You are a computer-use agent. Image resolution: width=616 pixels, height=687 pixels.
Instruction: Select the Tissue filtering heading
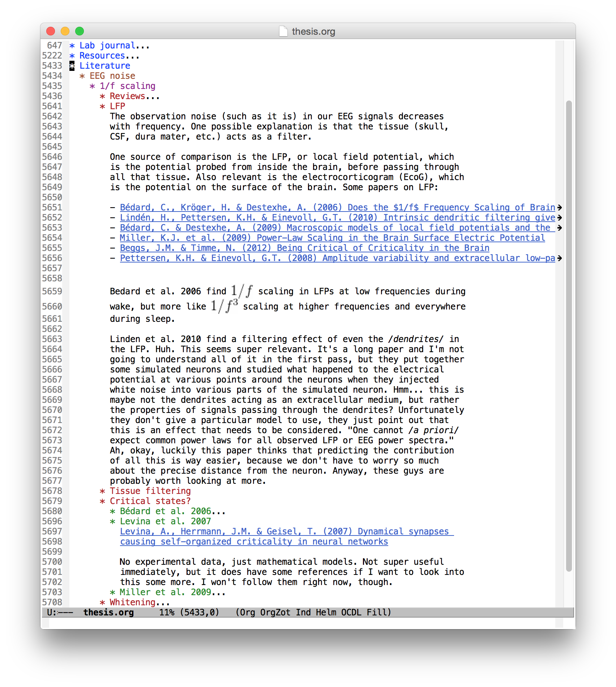145,491
